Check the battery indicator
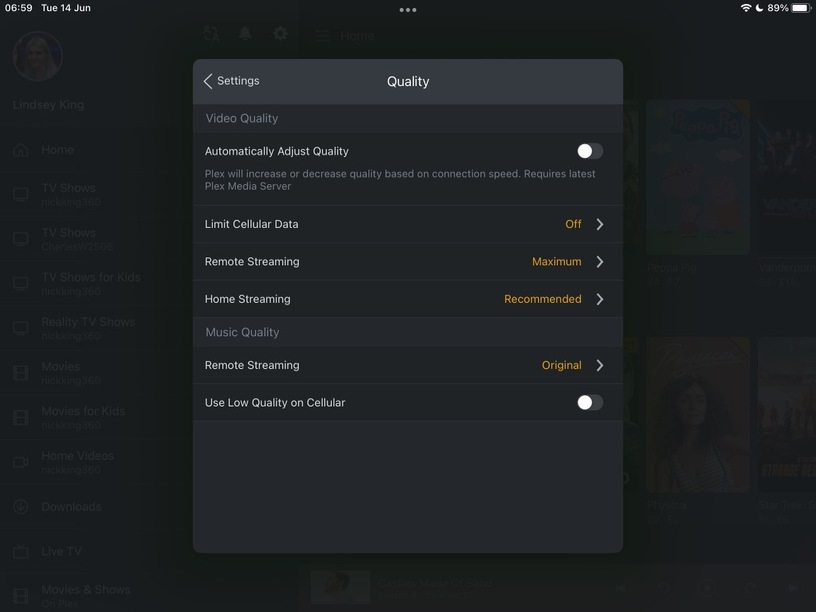 pos(801,8)
